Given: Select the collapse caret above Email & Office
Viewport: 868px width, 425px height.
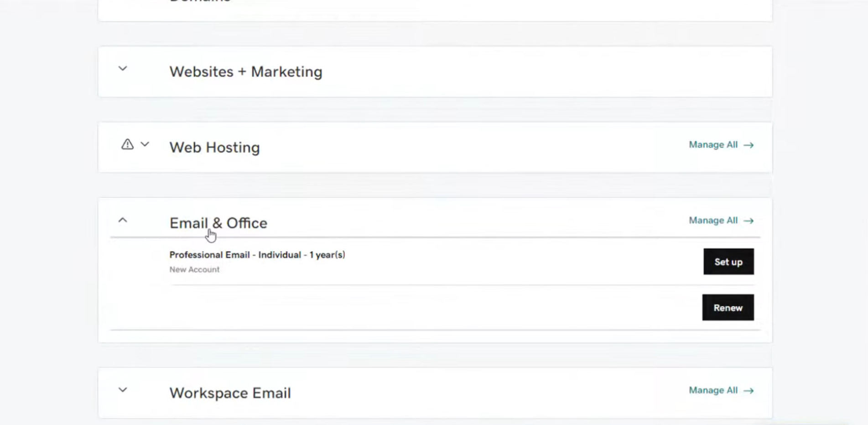Looking at the screenshot, I should [x=122, y=220].
